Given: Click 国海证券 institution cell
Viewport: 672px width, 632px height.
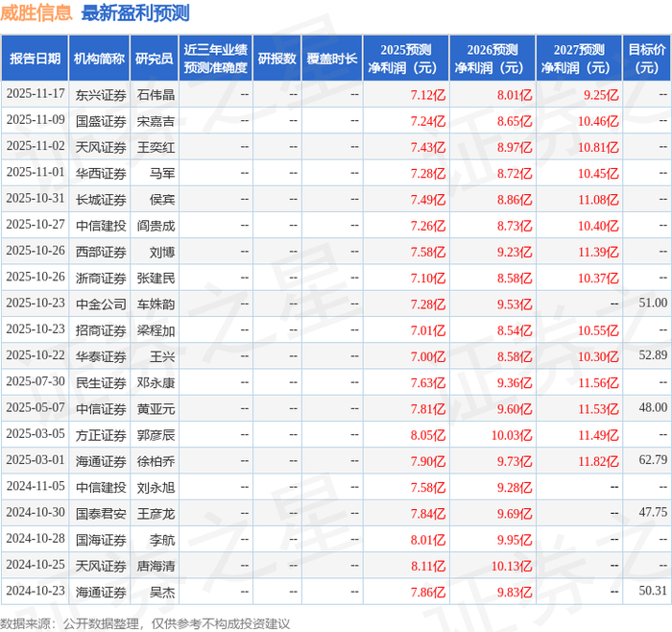Looking at the screenshot, I should 101,540.
